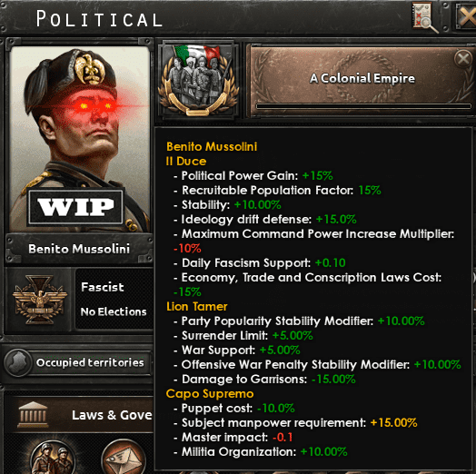Click the WIP label on portrait

[x=75, y=207]
